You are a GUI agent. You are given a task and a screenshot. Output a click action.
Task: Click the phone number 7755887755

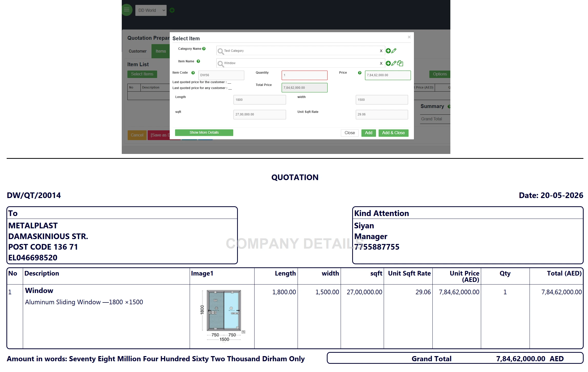(377, 247)
